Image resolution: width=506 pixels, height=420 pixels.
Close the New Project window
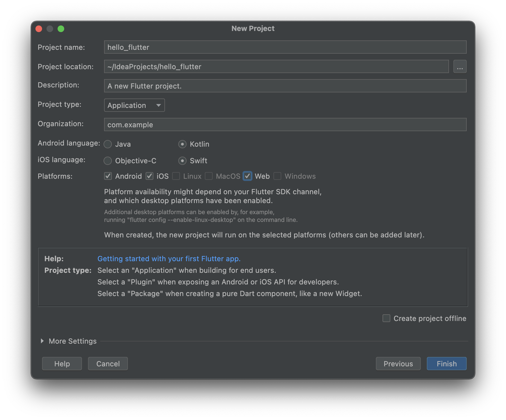click(39, 29)
